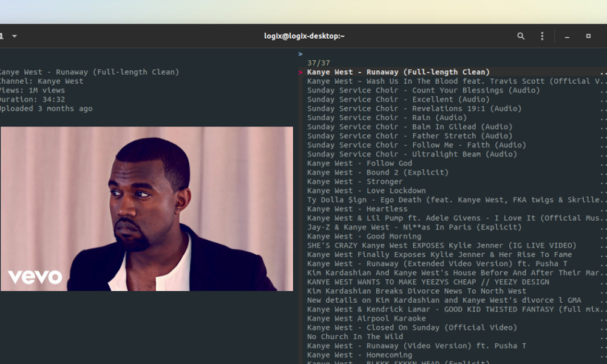Screen dimensions: 607x364
Task: Select Sunday Service Choir - Excellent (Audio)
Action: pos(398,99)
